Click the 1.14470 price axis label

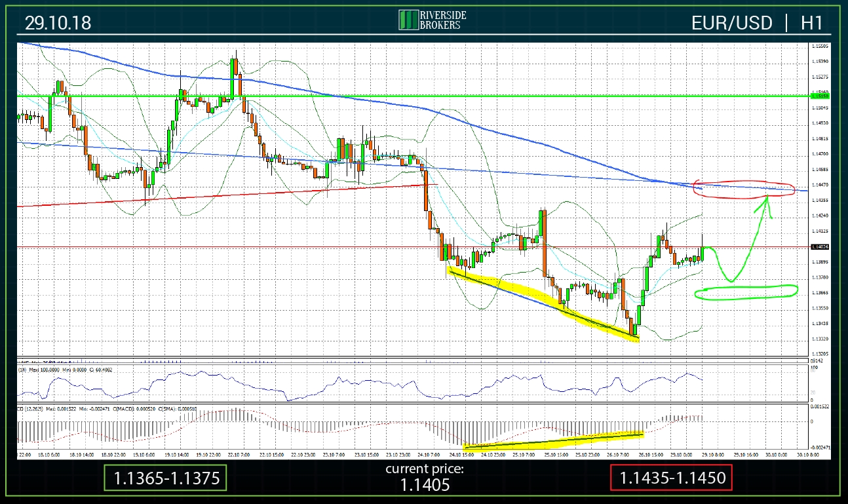820,185
